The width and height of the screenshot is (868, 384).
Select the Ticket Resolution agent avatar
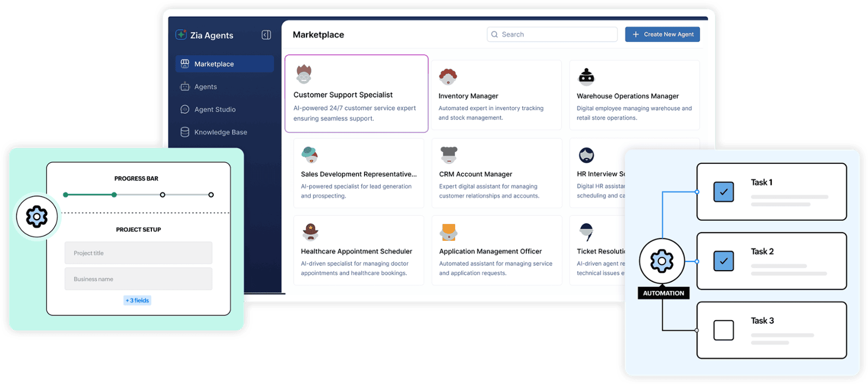[x=586, y=232]
